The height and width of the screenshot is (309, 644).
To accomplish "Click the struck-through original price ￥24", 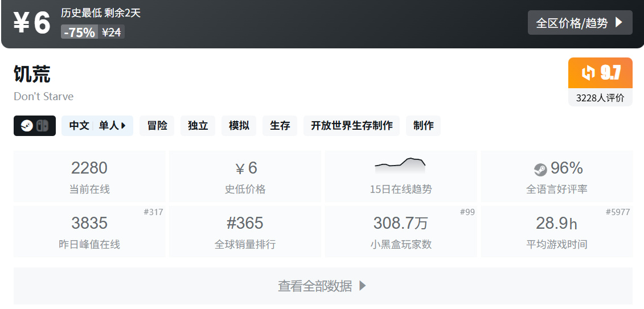I will (x=111, y=32).
